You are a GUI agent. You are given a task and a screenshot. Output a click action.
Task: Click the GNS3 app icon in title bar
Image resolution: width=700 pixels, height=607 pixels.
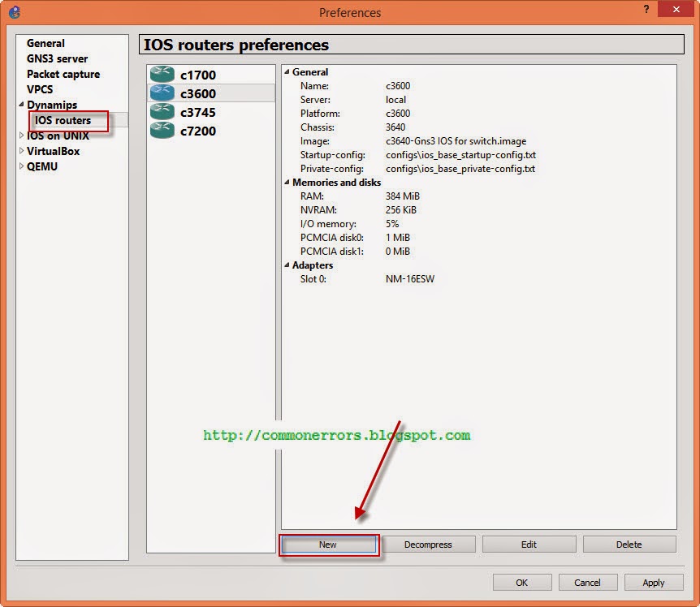click(15, 12)
